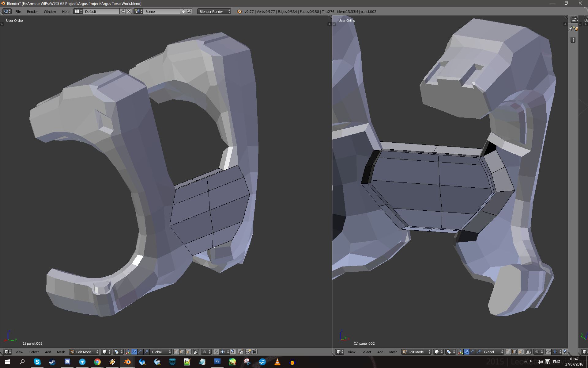Enable face select mode in left viewport
The image size is (588, 368).
pyautogui.click(x=188, y=352)
